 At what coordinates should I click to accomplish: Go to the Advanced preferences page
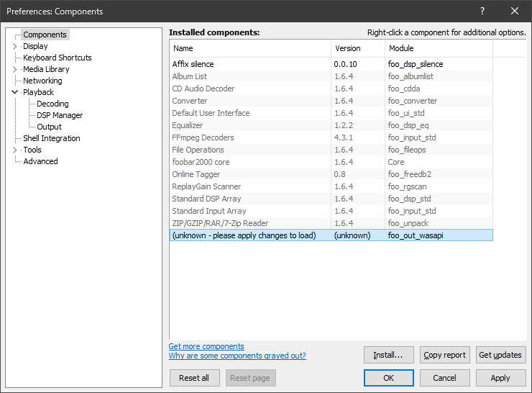pos(40,161)
